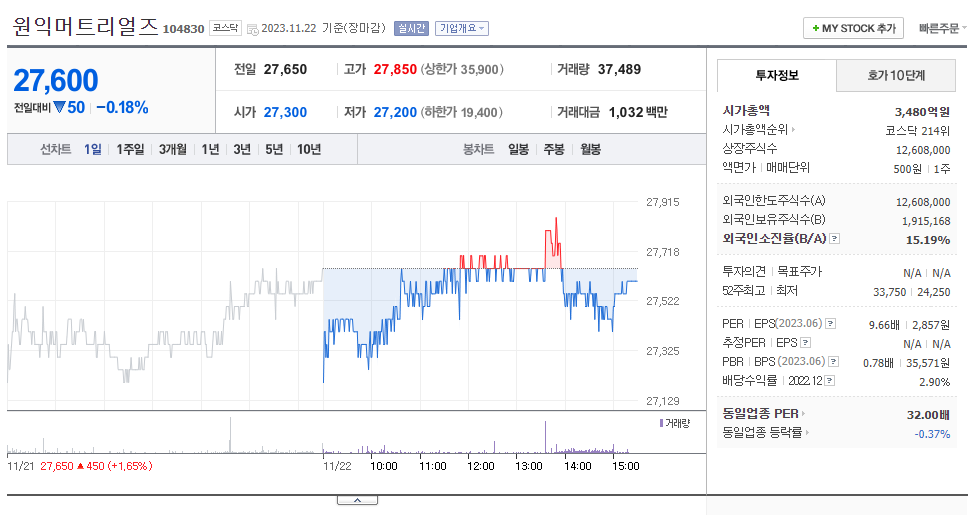Collapse the chart panel with the up chevron

point(357,500)
